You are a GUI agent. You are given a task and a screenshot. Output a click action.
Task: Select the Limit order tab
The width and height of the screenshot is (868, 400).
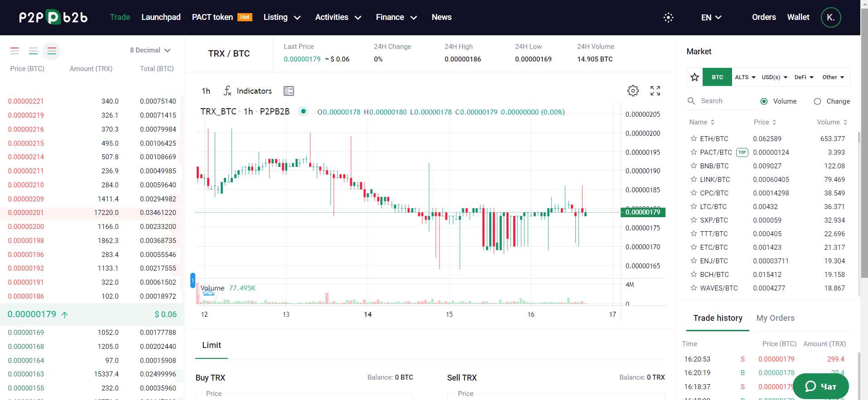(212, 345)
